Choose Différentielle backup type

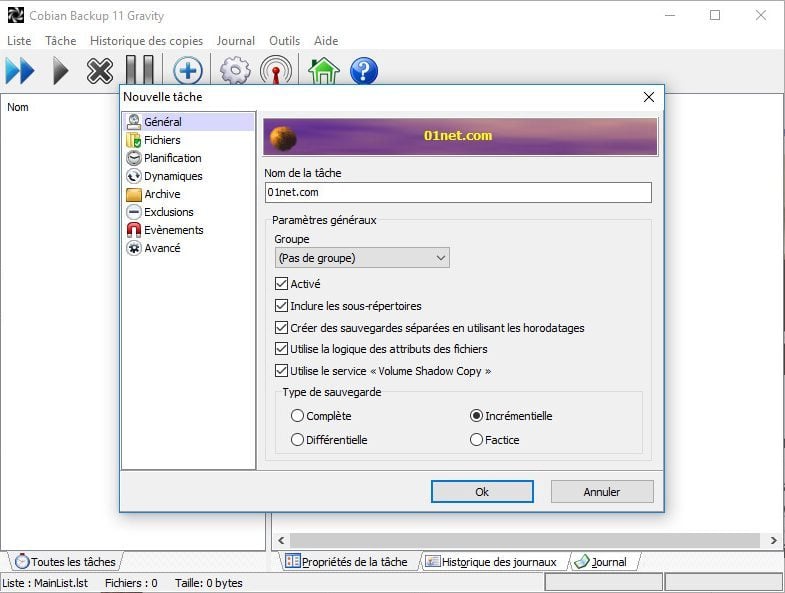pyautogui.click(x=297, y=440)
